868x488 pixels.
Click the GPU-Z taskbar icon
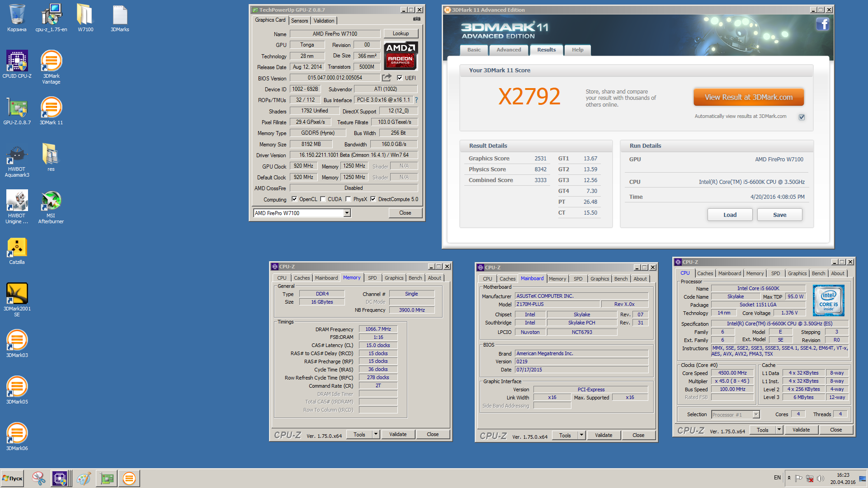pyautogui.click(x=107, y=479)
